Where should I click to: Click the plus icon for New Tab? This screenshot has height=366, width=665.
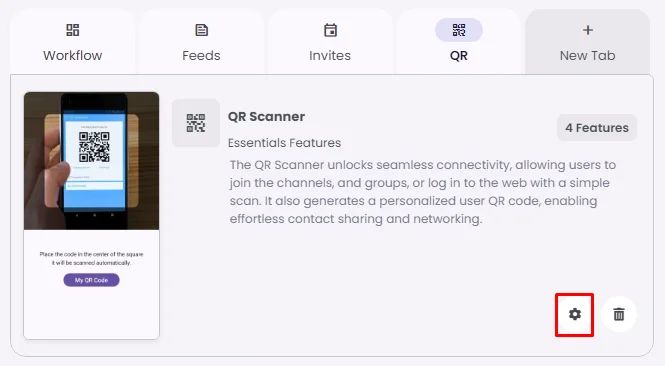tap(588, 30)
